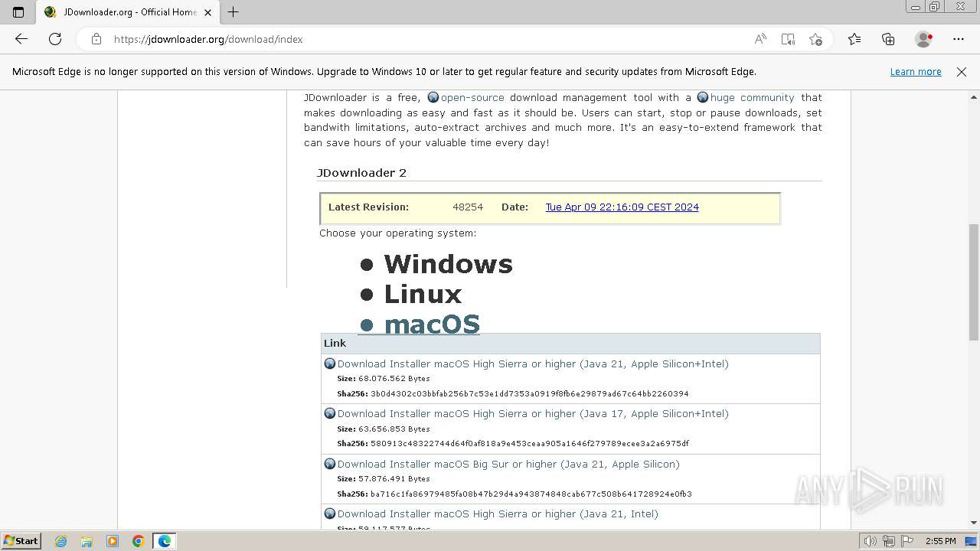The width and height of the screenshot is (980, 551).
Task: Select the Sha256 hash 3b0d4302 text
Action: pyautogui.click(x=529, y=394)
